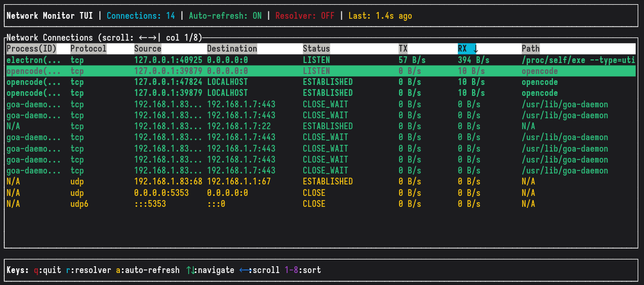Image resolution: width=644 pixels, height=285 pixels.
Task: Click the Network Monitor TUI title
Action: pos(49,16)
